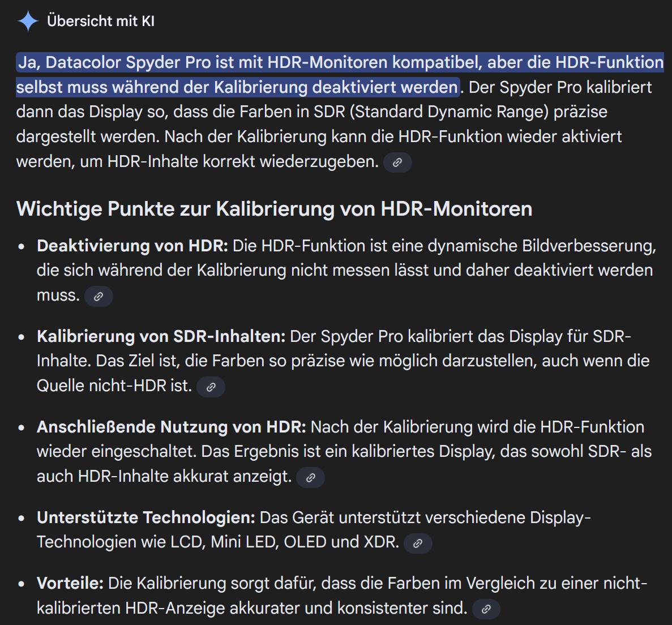Click bold label 'Unterstützte Technologien:'

tap(146, 517)
